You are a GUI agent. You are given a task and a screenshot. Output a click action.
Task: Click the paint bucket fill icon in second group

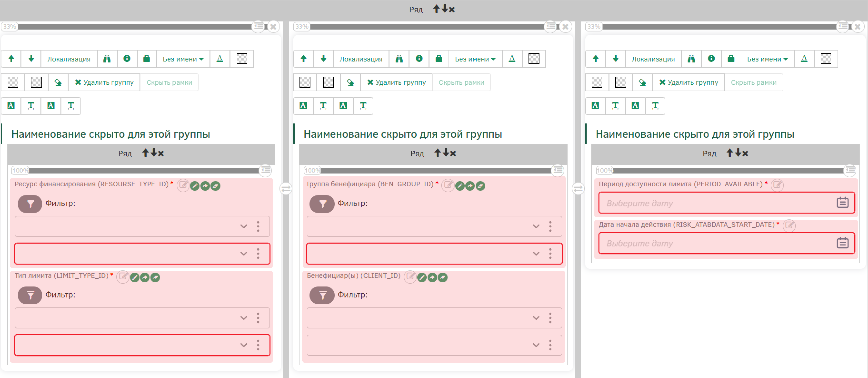coord(350,82)
